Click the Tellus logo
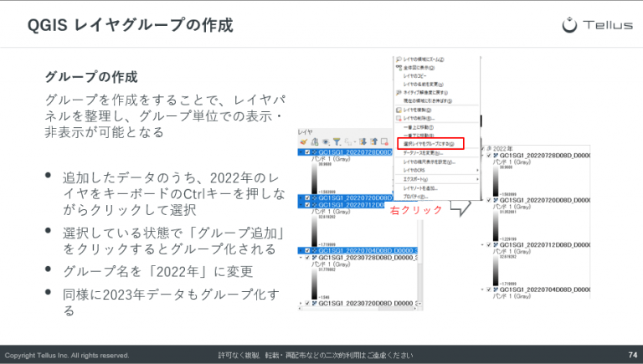643x364 pixels. click(x=597, y=24)
